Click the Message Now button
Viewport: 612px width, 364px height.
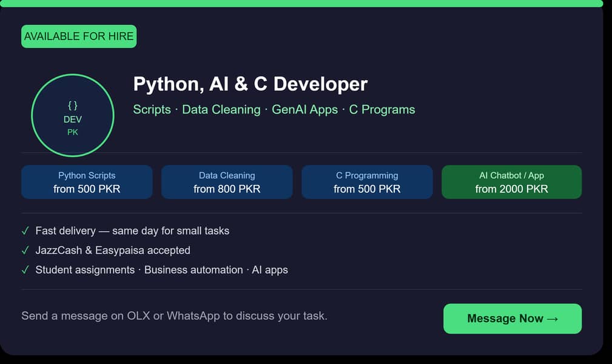(x=512, y=318)
